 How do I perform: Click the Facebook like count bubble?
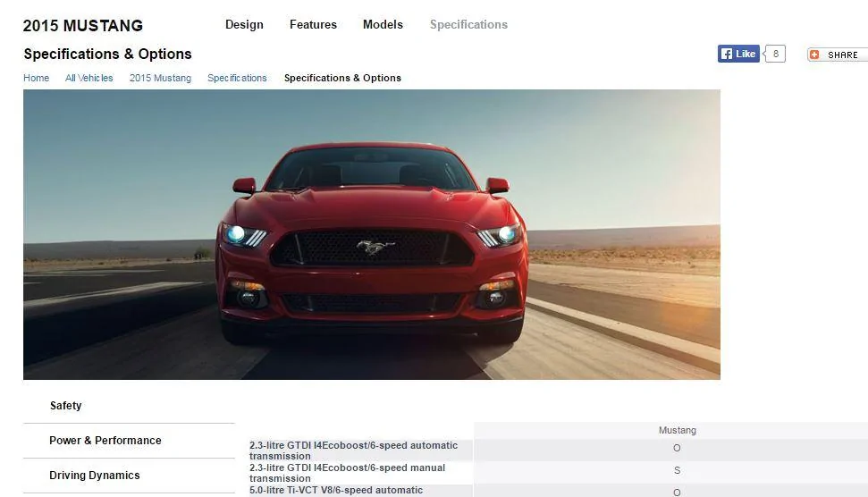click(775, 54)
